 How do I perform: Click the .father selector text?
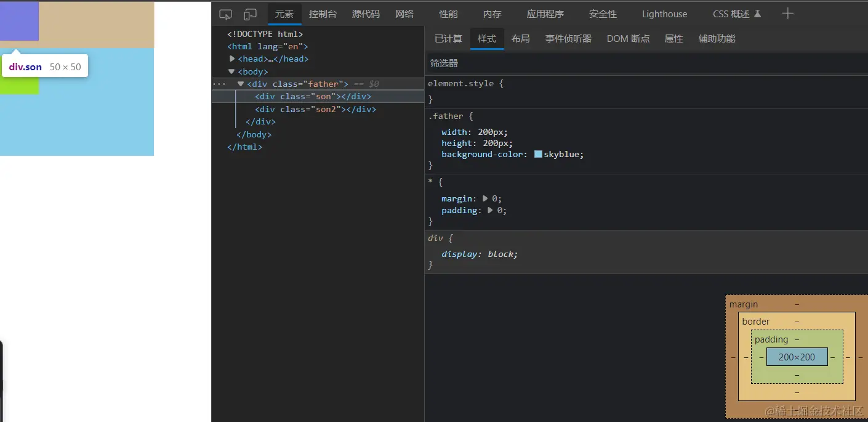click(446, 116)
